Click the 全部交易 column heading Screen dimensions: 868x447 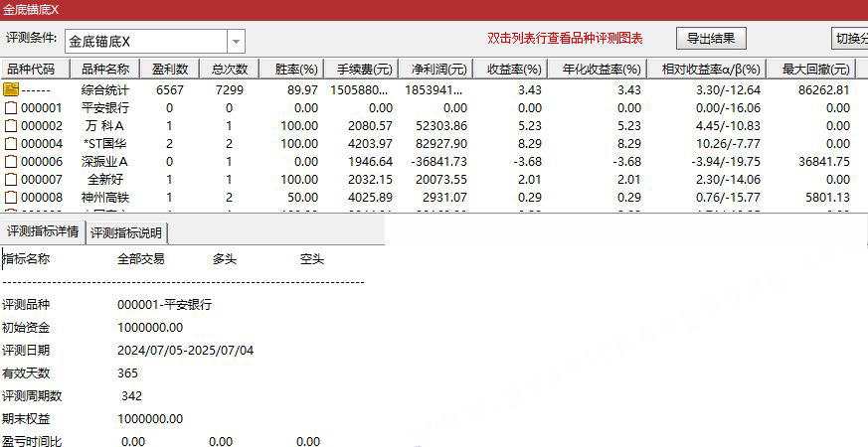tap(140, 259)
